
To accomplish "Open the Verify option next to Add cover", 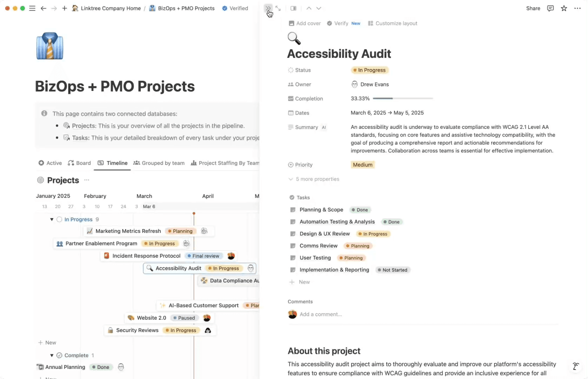I will 341,23.
